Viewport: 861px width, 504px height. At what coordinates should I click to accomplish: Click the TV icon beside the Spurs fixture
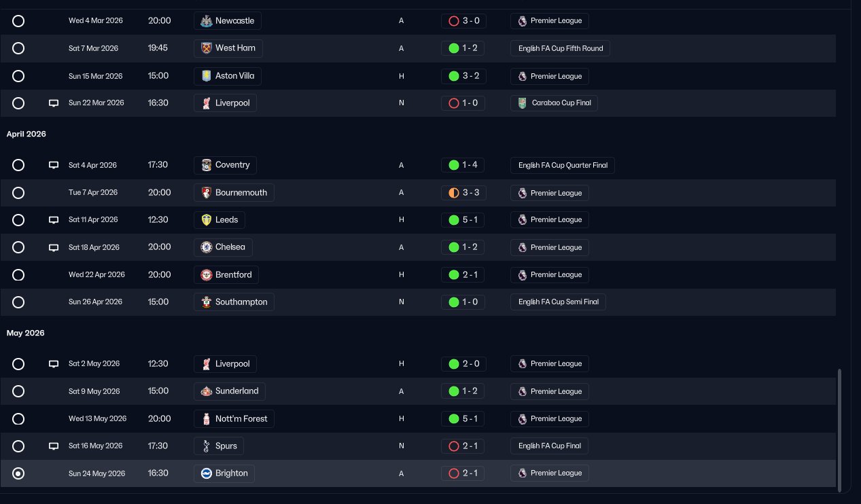pos(54,446)
